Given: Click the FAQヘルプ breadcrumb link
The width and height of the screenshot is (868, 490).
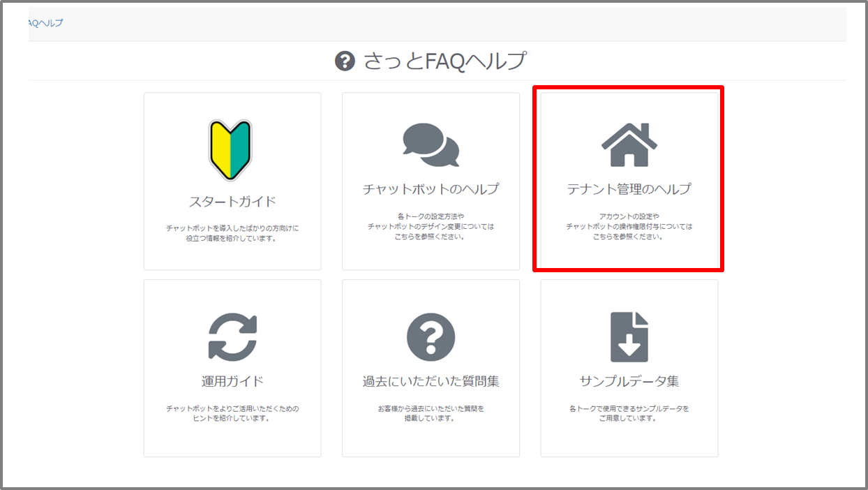Looking at the screenshot, I should 45,23.
